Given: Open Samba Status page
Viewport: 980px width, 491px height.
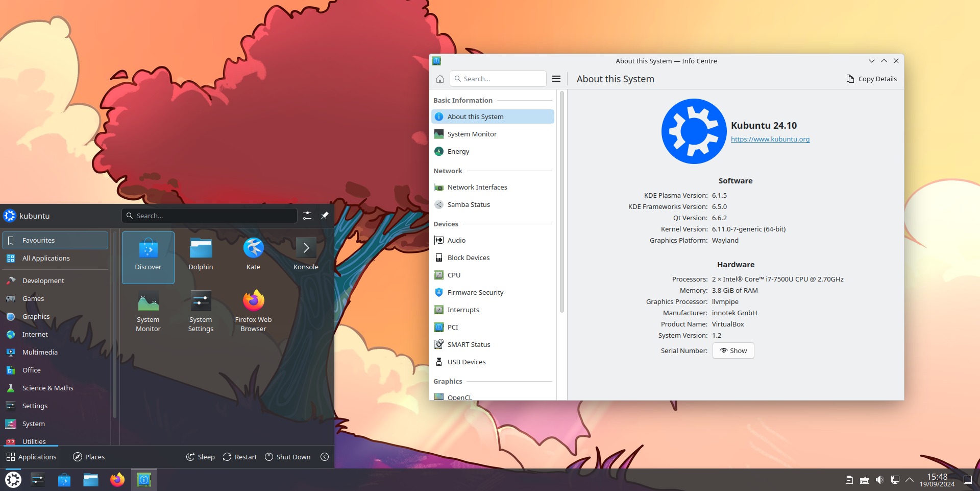Looking at the screenshot, I should click(493, 204).
